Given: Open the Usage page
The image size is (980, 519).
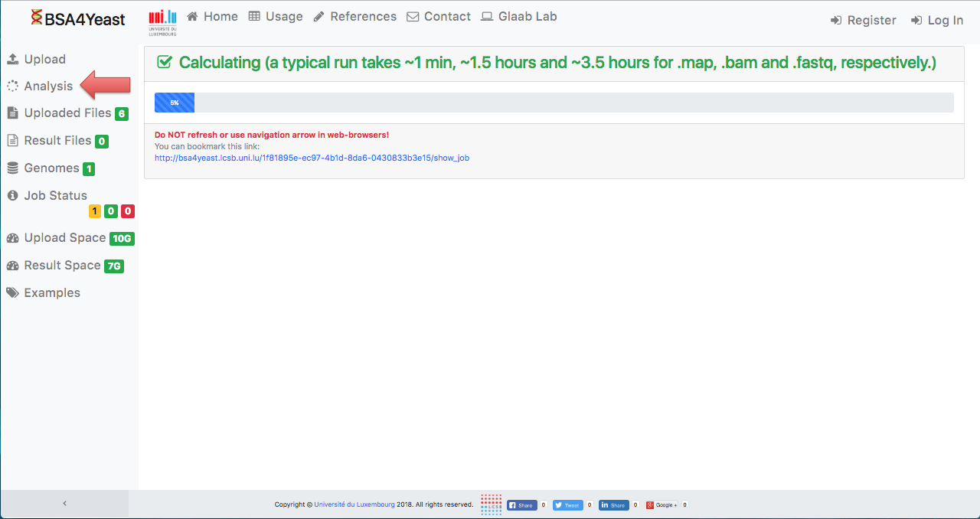Looking at the screenshot, I should coord(276,16).
